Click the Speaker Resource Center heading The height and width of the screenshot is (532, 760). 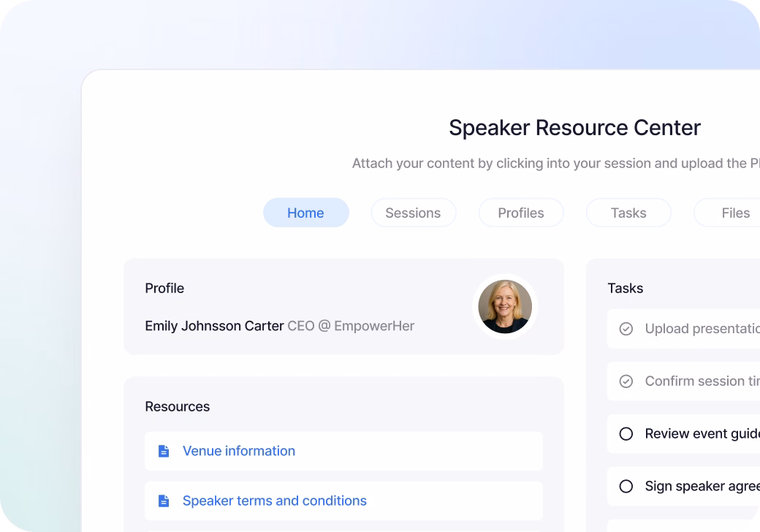tap(575, 128)
